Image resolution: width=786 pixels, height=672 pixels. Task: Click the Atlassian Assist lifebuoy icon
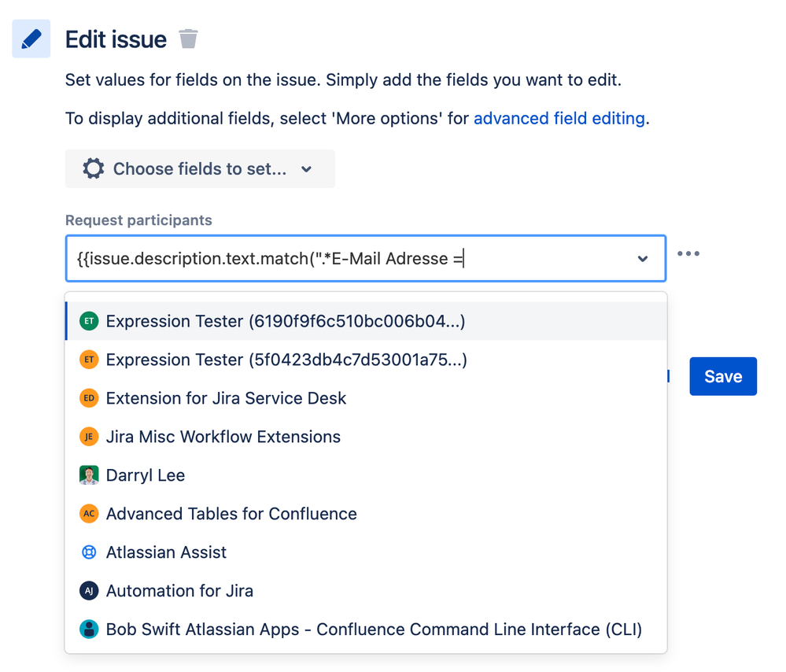pyautogui.click(x=89, y=552)
